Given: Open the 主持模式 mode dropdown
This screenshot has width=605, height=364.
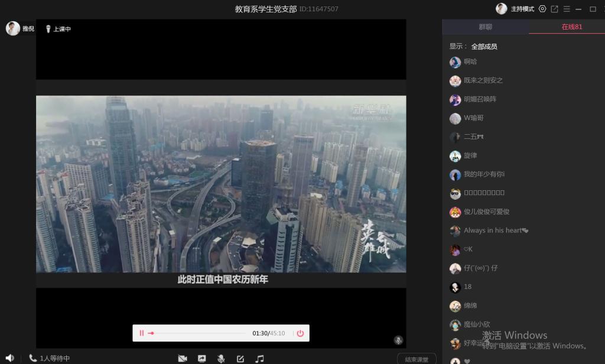Looking at the screenshot, I should click(x=522, y=9).
